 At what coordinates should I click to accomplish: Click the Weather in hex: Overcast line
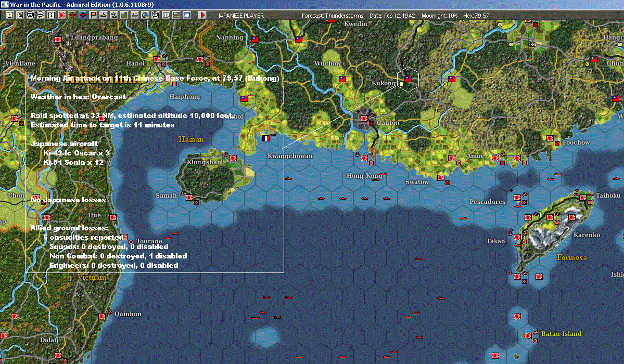pos(78,97)
